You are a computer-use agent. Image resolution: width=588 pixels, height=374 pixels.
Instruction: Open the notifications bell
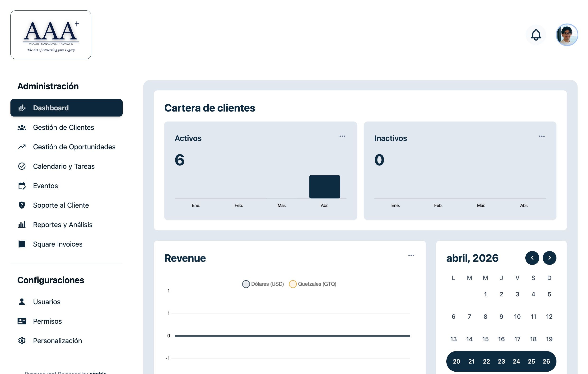[x=536, y=35]
